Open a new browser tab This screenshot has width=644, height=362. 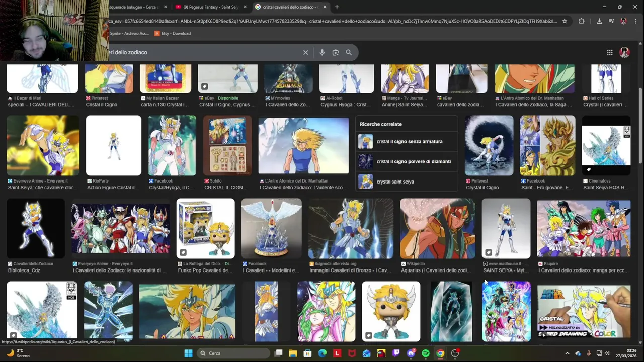[x=337, y=7]
